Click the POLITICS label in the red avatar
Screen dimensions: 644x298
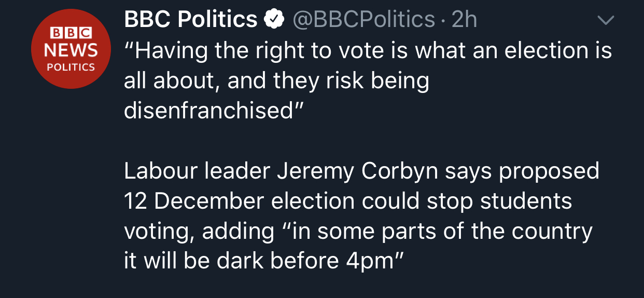(x=71, y=67)
